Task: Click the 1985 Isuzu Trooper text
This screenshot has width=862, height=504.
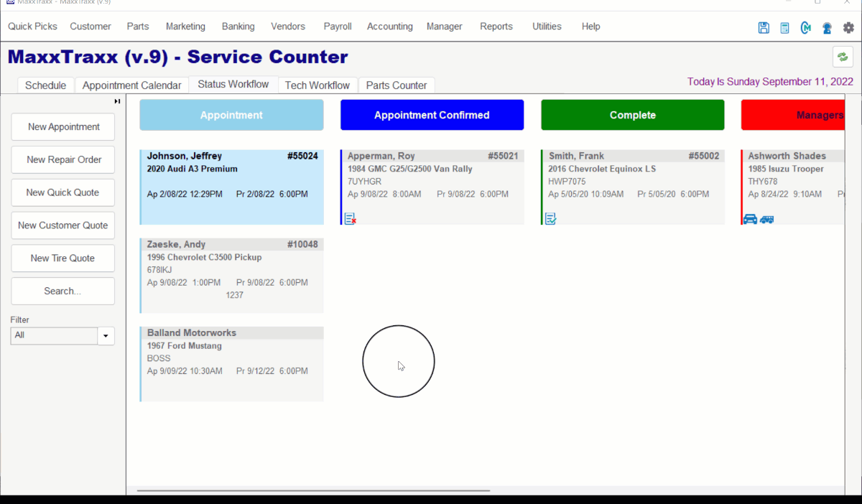Action: 786,169
